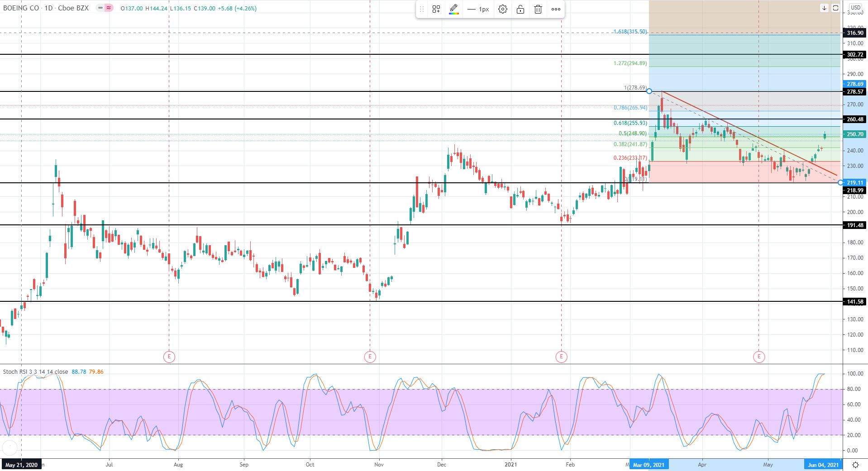Toggle the grey market status pill

(100, 8)
